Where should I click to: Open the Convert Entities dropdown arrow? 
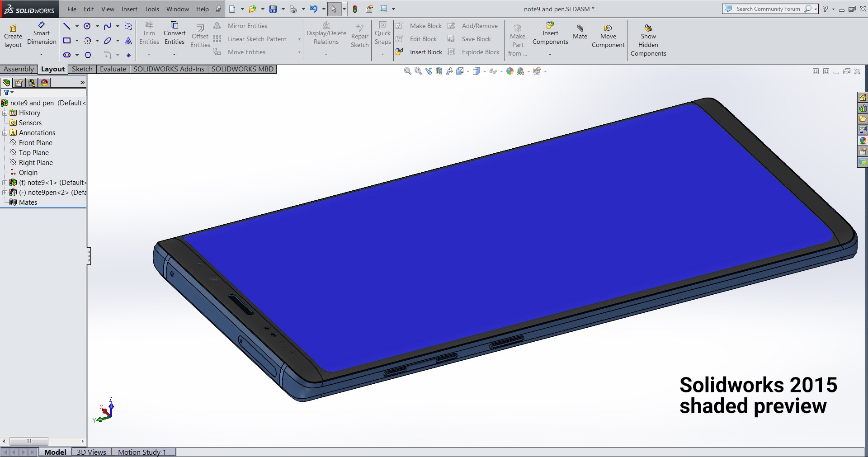(174, 55)
